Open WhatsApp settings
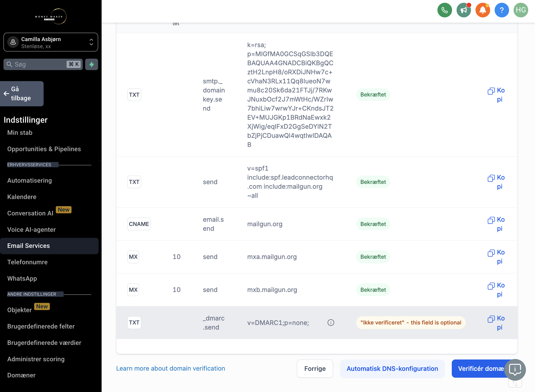 pos(22,278)
